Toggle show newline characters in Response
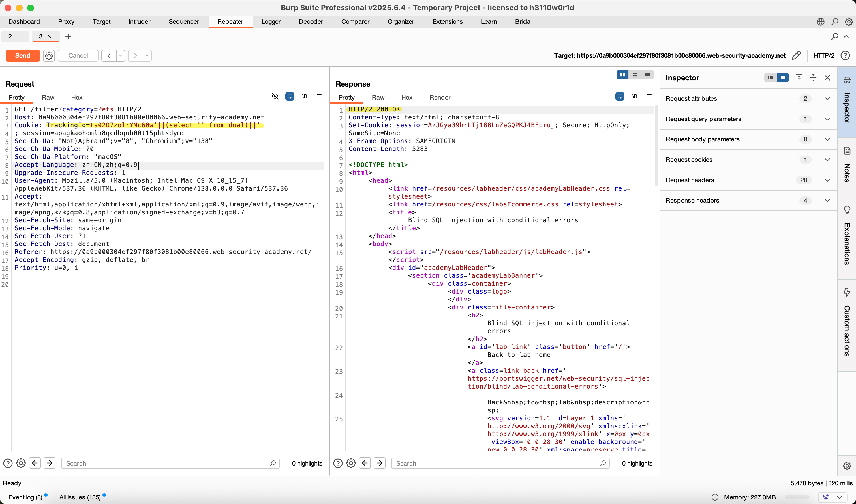The image size is (856, 504). pos(634,96)
